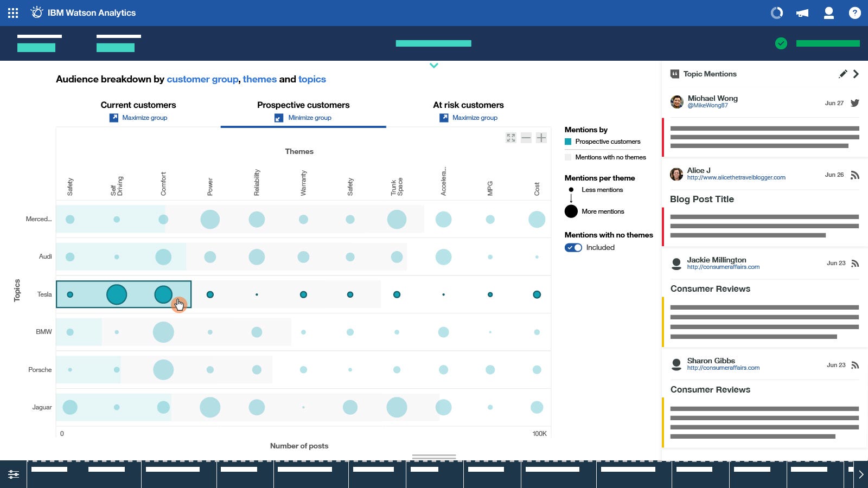This screenshot has width=868, height=488.
Task: Select BMW Comfort bubble
Action: (x=163, y=332)
